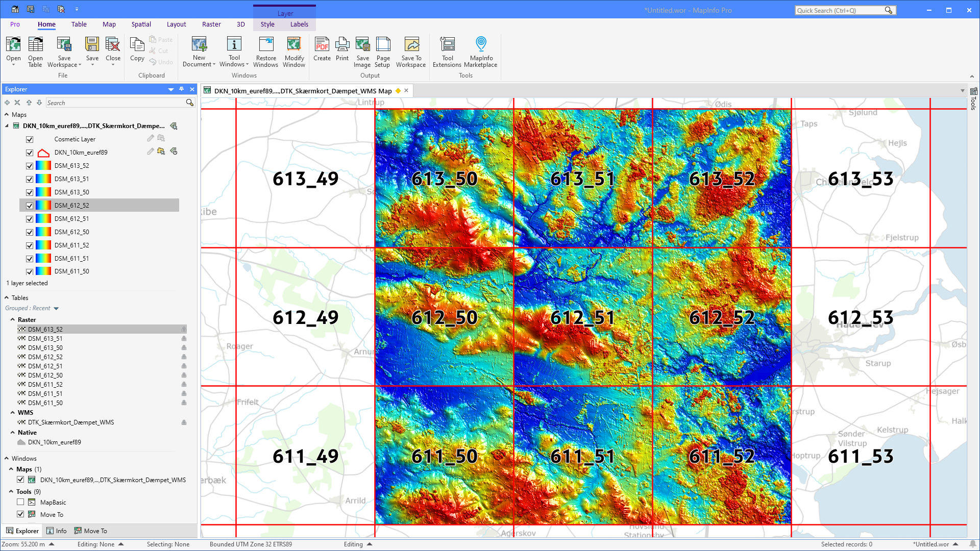Open the Pro tab

pos(15,24)
